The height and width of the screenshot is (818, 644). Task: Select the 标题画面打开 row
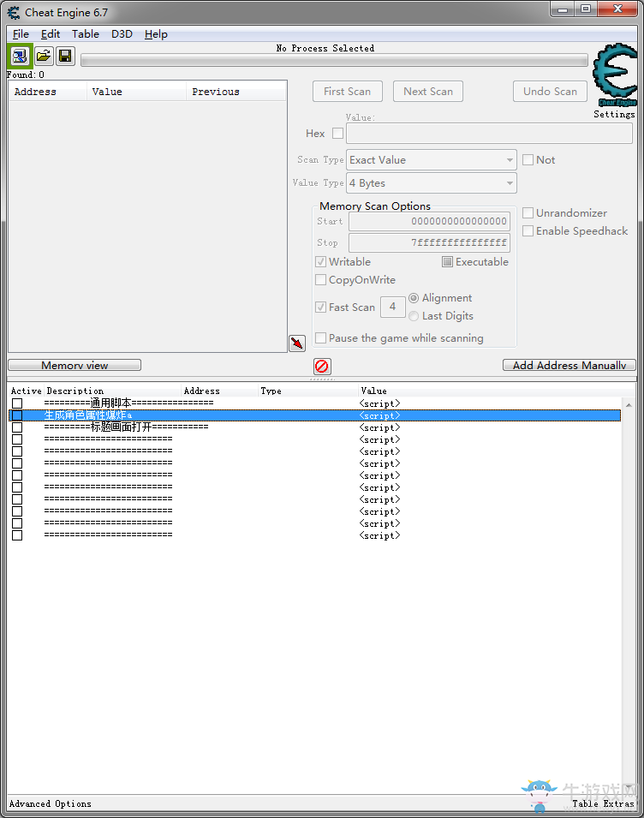coord(315,427)
